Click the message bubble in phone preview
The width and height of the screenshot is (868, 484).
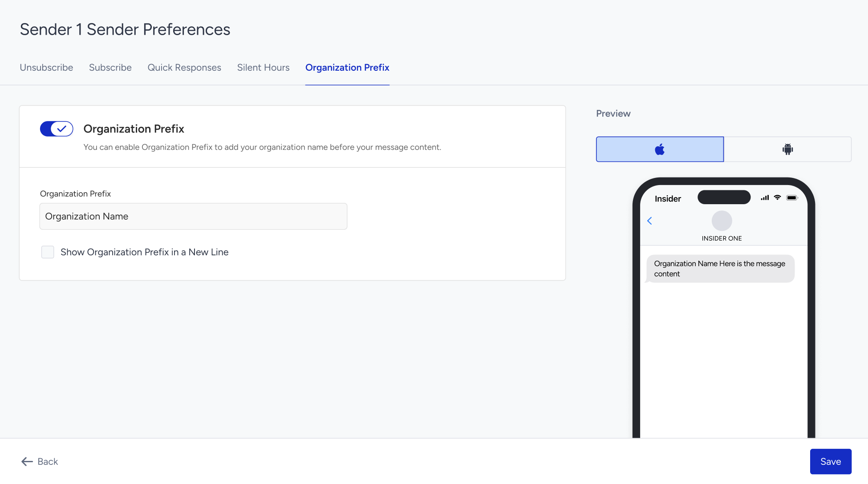tap(720, 269)
